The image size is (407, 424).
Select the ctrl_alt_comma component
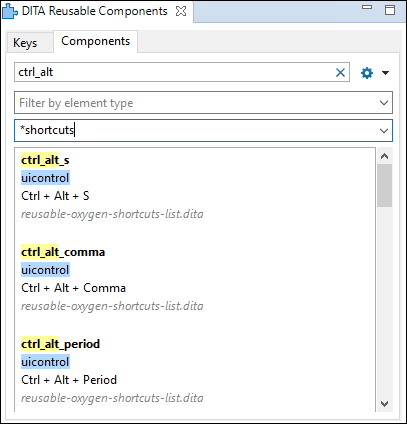(63, 252)
